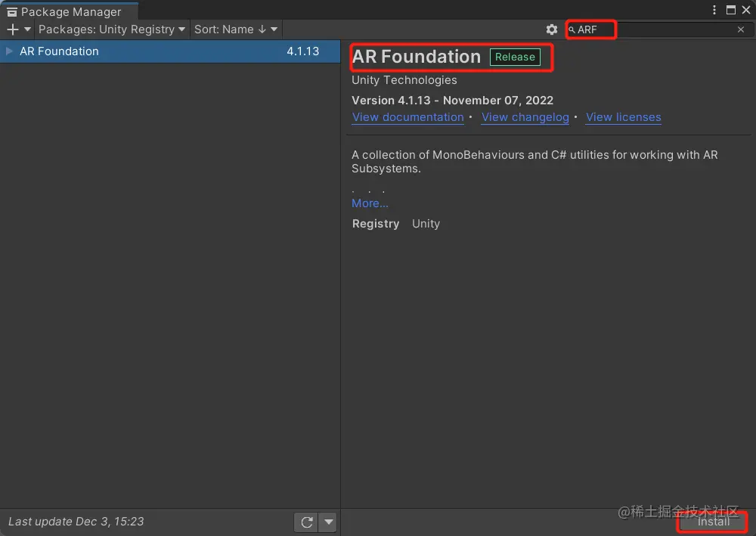
Task: Click the Unity Technologies author text
Action: pos(404,80)
